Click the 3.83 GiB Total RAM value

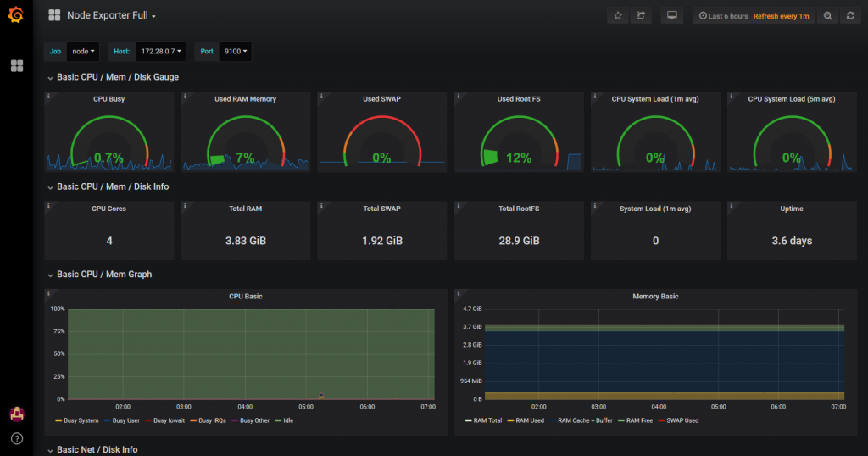pos(246,241)
